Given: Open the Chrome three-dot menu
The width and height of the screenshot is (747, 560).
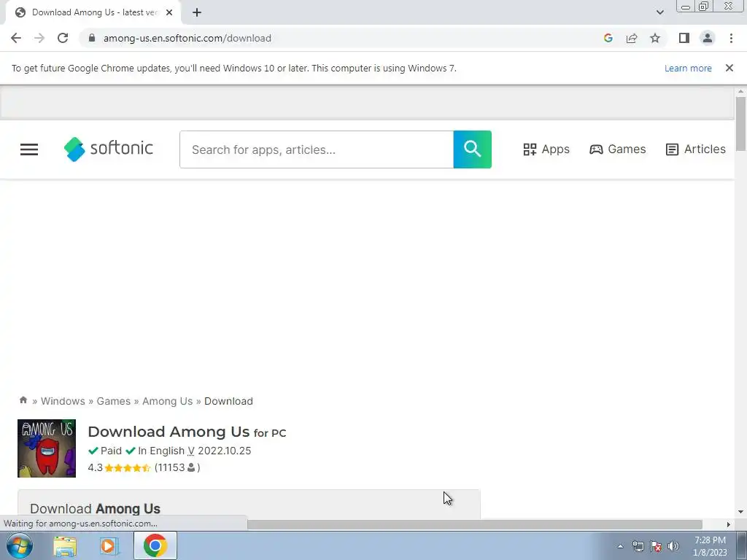Looking at the screenshot, I should 731,38.
